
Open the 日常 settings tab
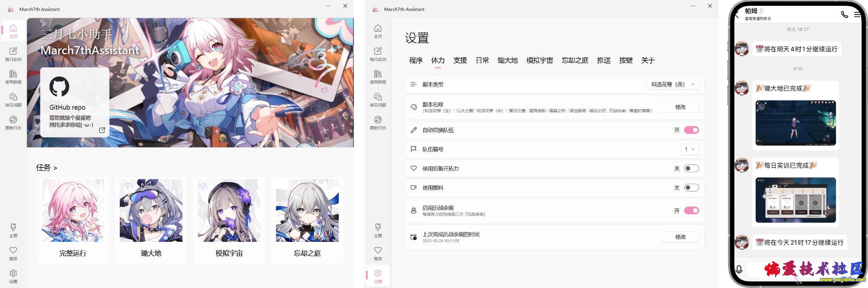[x=482, y=60]
